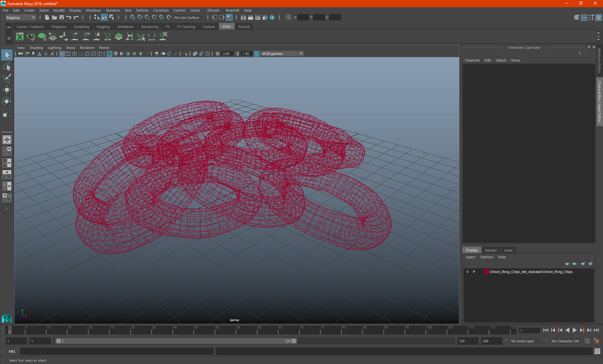Open the No Live Surface field
This screenshot has height=364, width=603.
[x=188, y=18]
